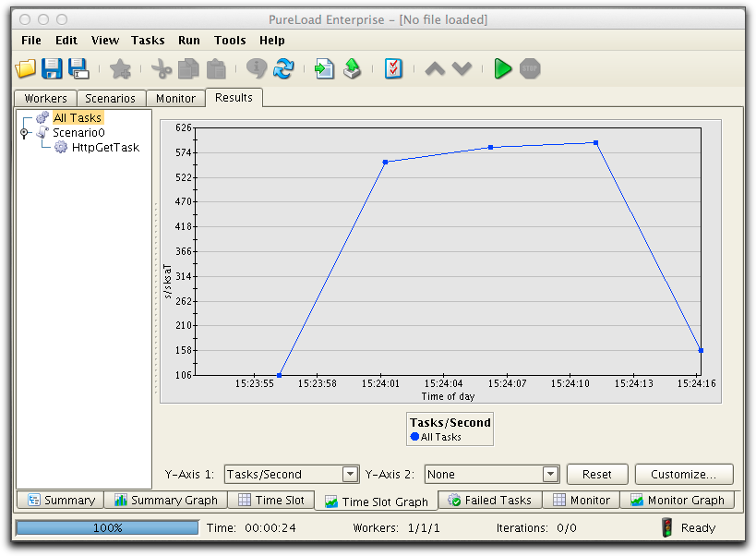Open the Help menu
The image size is (756, 556).
click(x=272, y=40)
